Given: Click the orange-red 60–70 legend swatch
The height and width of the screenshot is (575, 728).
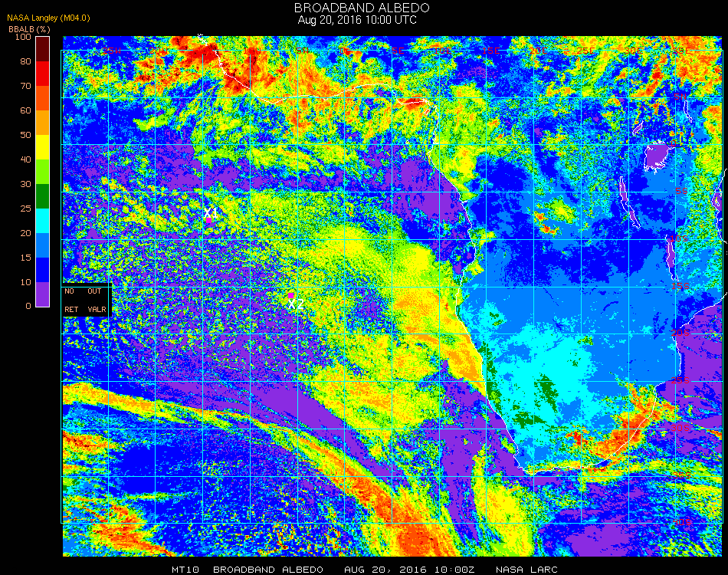Looking at the screenshot, I should pos(43,98).
